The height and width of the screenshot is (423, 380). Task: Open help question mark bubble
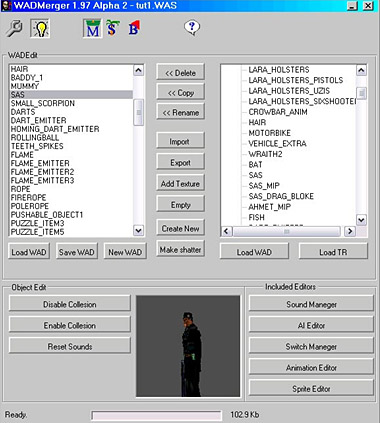[x=192, y=28]
